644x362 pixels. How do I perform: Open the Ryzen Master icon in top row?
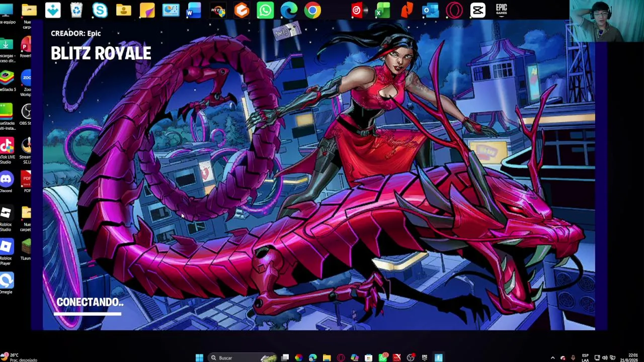(218, 10)
